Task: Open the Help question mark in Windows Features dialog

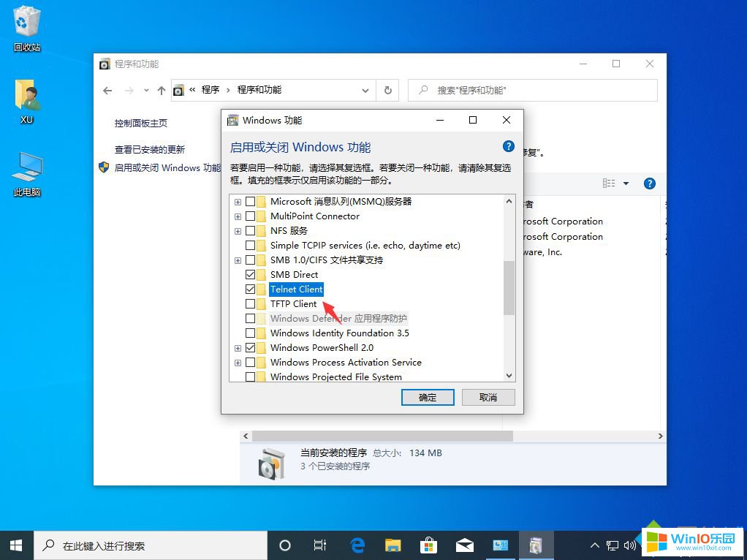Action: click(508, 145)
